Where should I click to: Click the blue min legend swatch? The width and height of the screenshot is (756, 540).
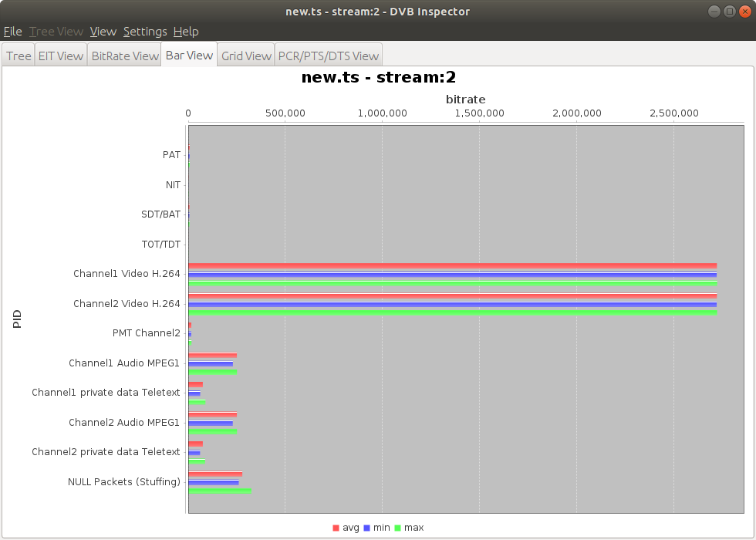pos(366,528)
